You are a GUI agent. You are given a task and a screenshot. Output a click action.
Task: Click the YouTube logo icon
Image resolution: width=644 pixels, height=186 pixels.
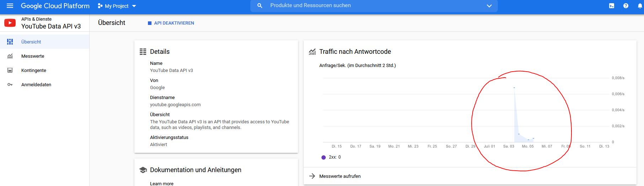10,23
